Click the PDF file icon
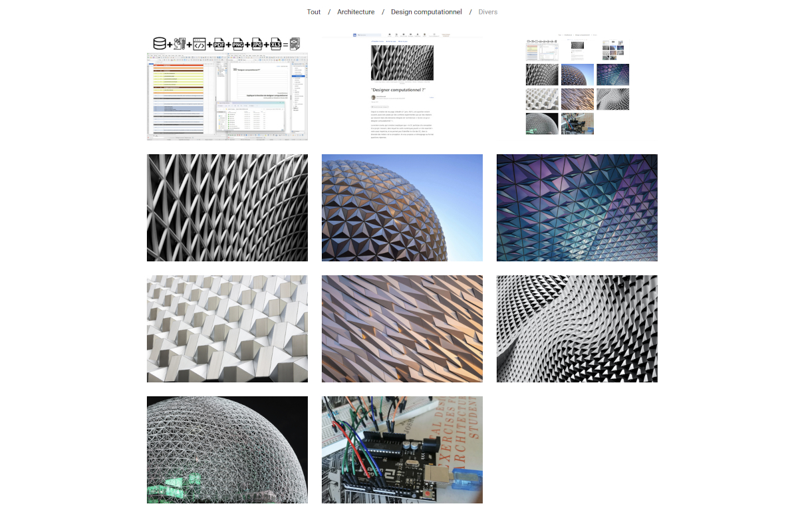This screenshot has height=532, width=798. point(219,45)
